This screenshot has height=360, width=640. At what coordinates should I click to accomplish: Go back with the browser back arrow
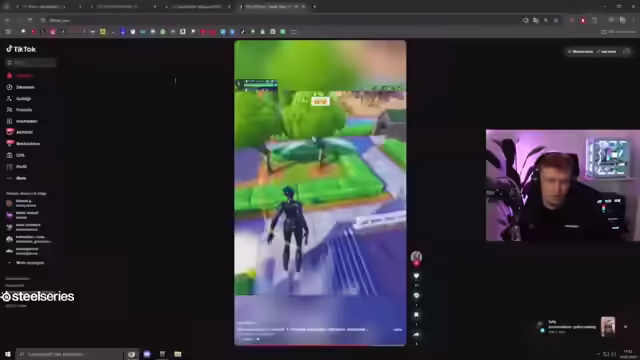click(7, 20)
